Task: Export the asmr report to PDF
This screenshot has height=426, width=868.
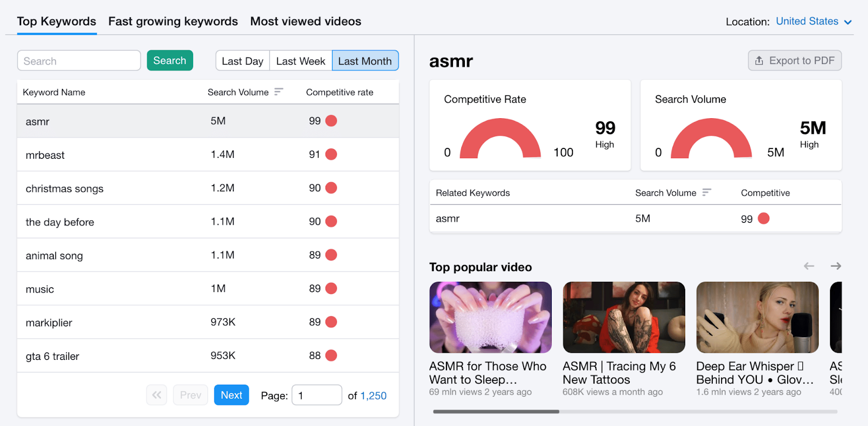Action: click(x=794, y=61)
